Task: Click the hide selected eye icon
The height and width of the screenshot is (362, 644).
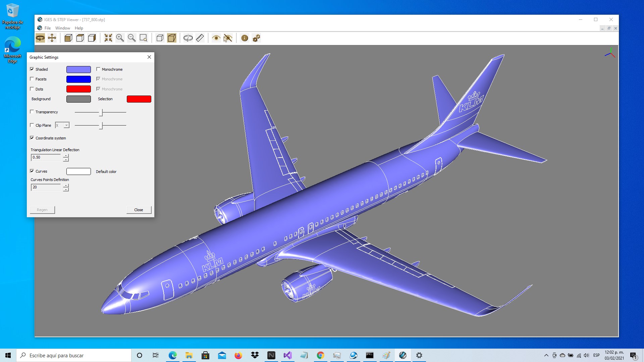Action: coord(228,38)
